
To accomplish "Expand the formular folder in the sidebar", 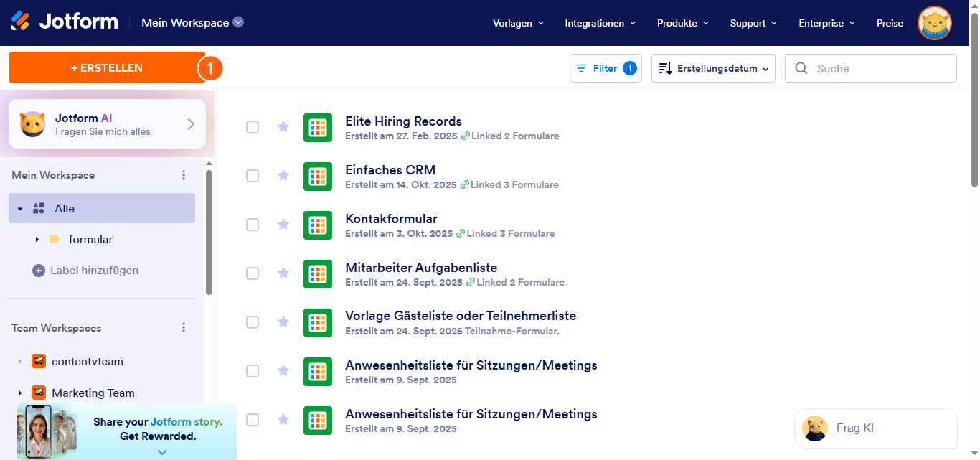I will pyautogui.click(x=36, y=239).
